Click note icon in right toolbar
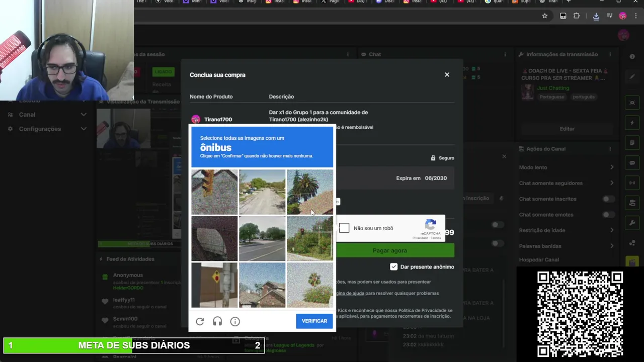 click(x=632, y=143)
